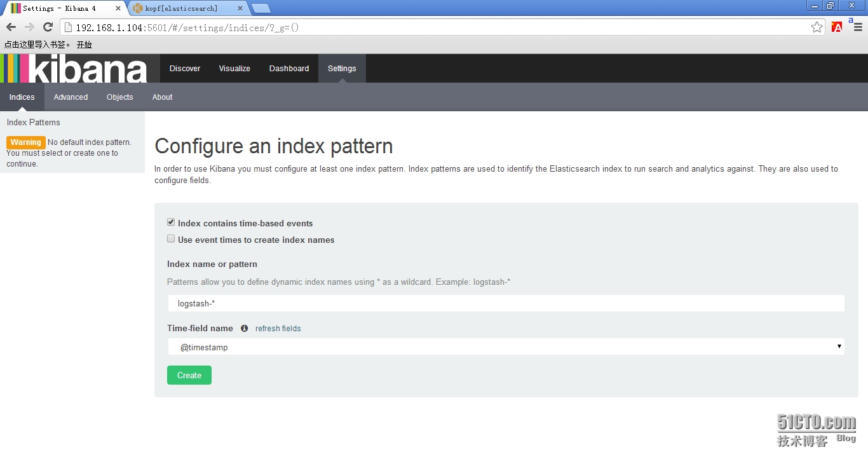Minimize the browser window

click(815, 5)
